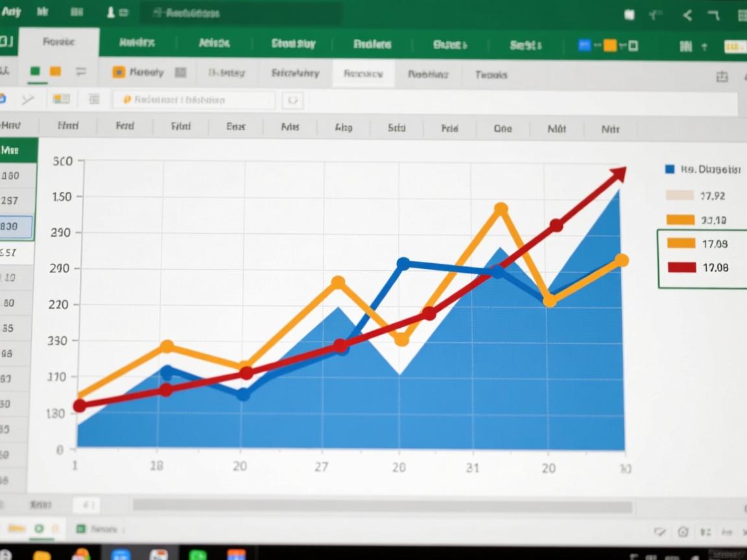This screenshot has height=560, width=747.
Task: Click the "Tesois" toolbar label
Action: tap(491, 75)
